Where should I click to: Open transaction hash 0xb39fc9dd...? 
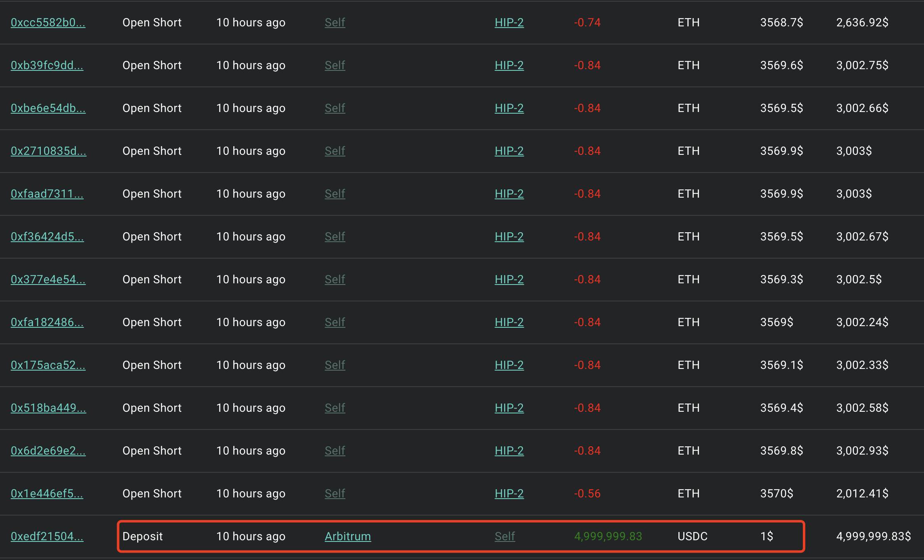pos(47,65)
